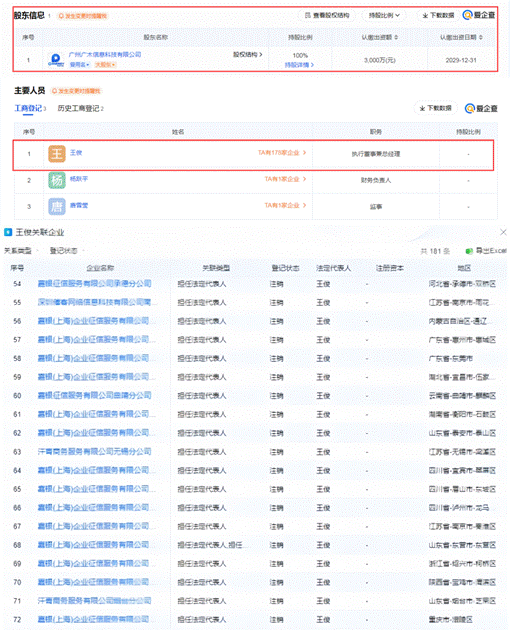Screen dimensions: 510x630
Task: Open the 登记状态 filter dropdown
Action: point(67,251)
